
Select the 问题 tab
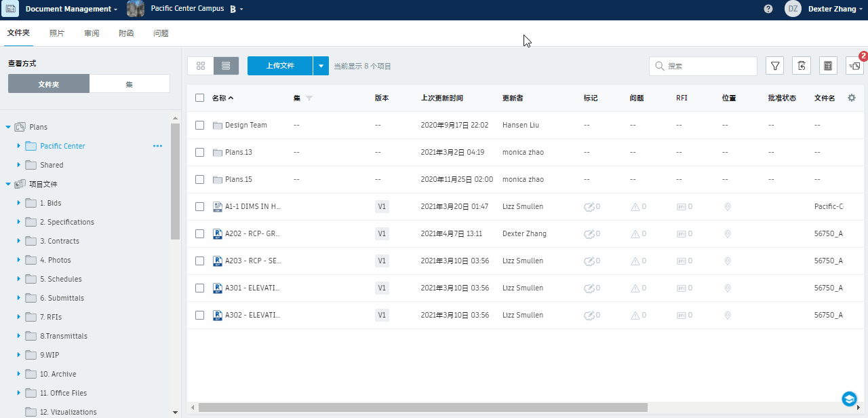[161, 33]
